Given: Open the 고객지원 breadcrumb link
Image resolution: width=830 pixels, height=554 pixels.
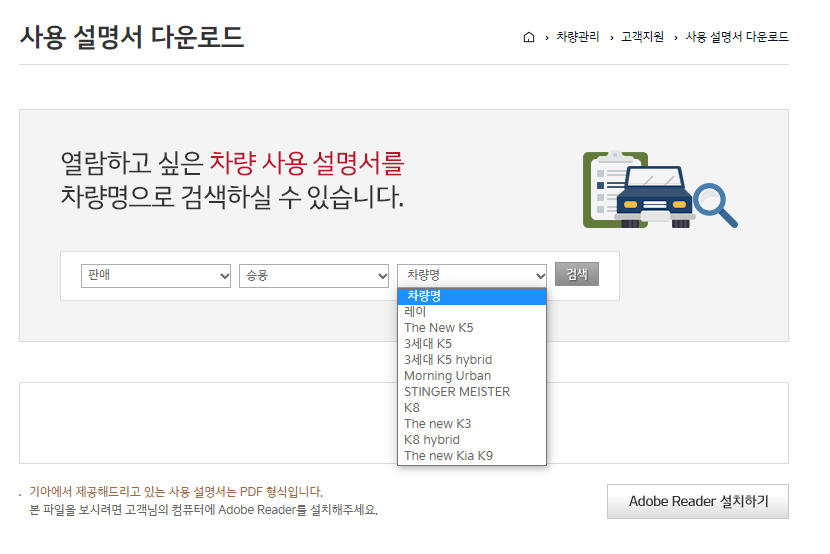Looking at the screenshot, I should (x=642, y=37).
